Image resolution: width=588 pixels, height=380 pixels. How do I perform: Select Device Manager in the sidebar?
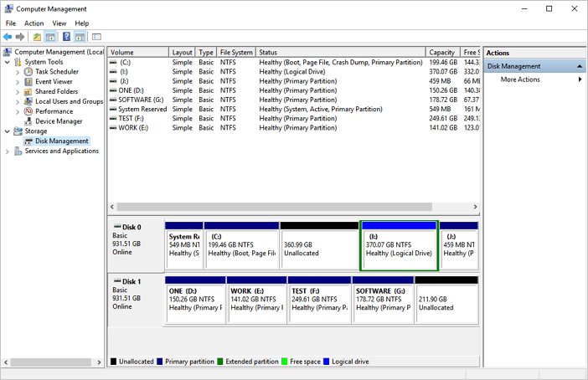tap(59, 121)
